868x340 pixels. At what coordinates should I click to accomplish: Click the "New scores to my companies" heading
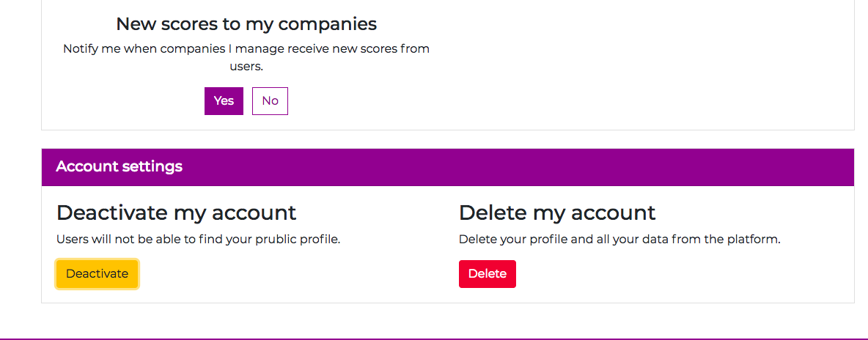tap(246, 24)
